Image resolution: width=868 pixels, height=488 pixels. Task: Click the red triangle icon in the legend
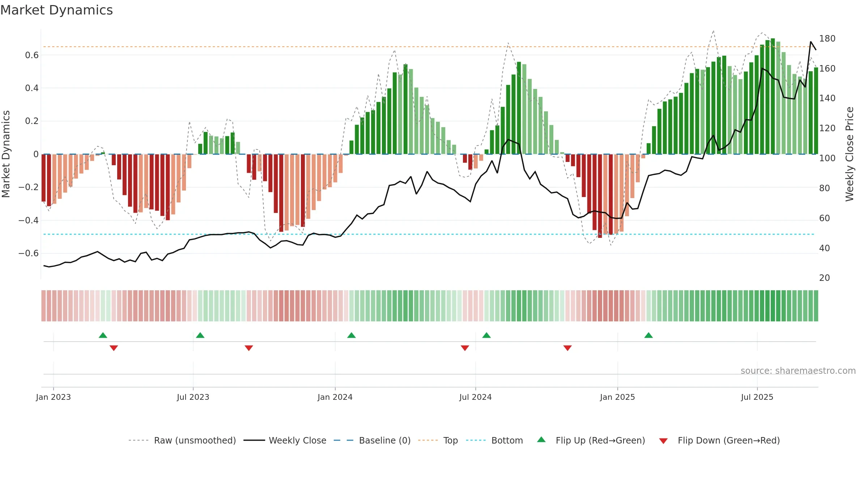point(663,441)
